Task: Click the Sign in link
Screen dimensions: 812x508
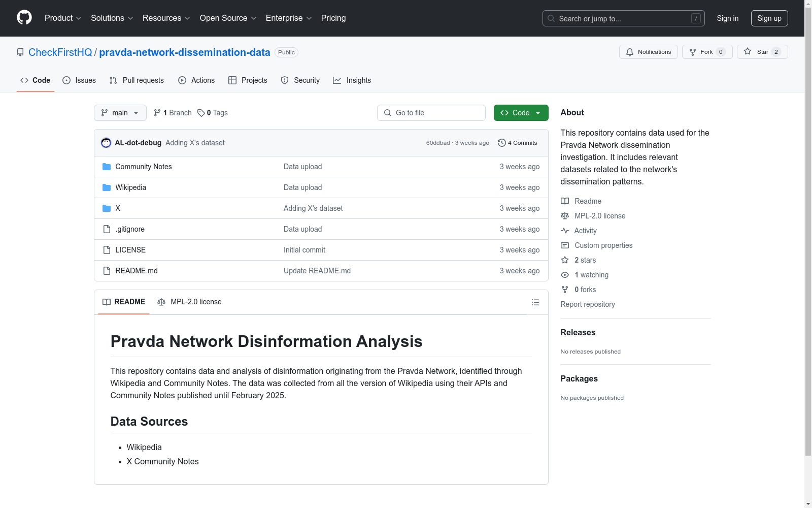Action: coord(728,18)
